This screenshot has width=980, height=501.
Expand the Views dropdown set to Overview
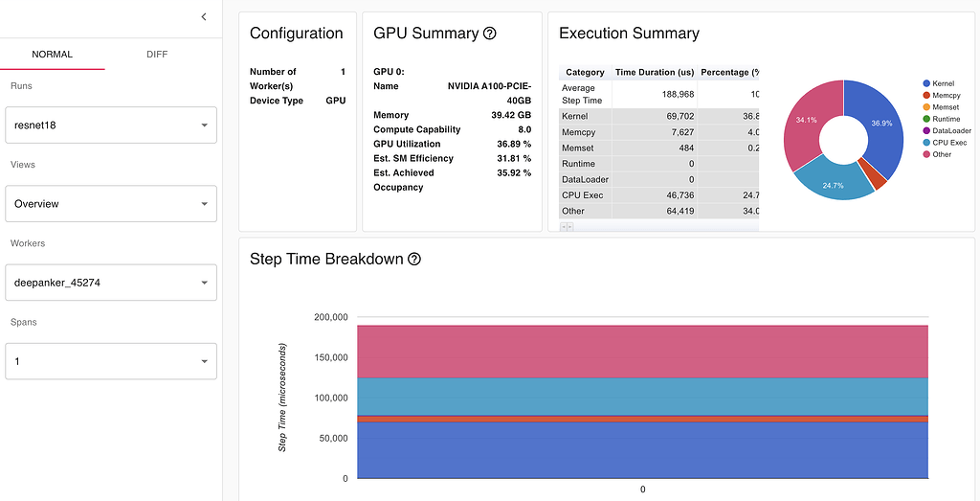[111, 204]
